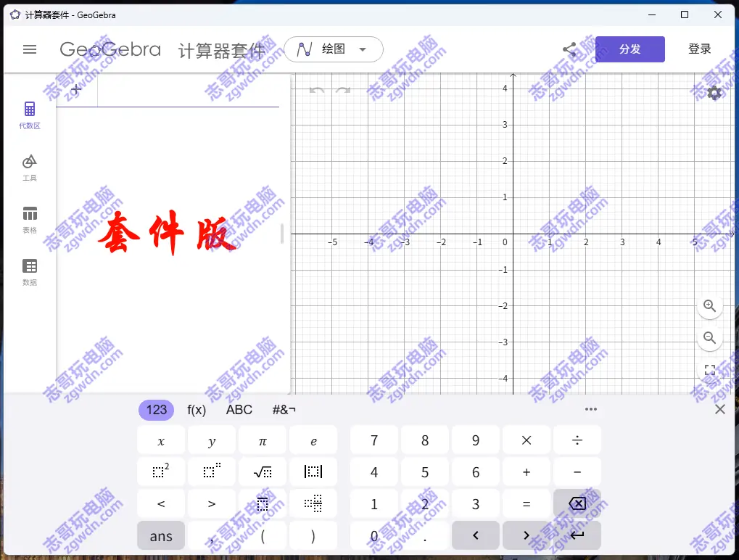Switch keyboard to the ABC tab
The height and width of the screenshot is (560, 739).
tap(239, 409)
